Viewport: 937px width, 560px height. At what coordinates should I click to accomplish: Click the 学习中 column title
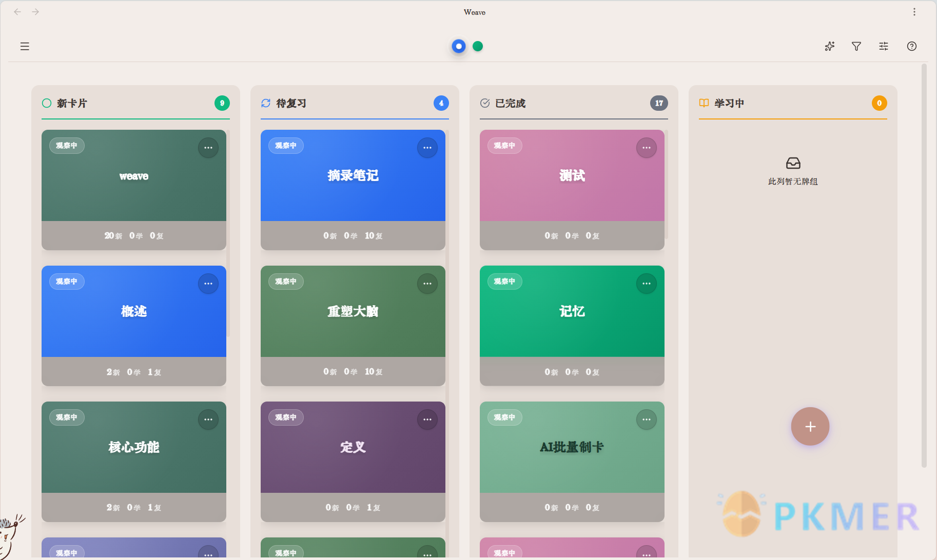pyautogui.click(x=729, y=103)
